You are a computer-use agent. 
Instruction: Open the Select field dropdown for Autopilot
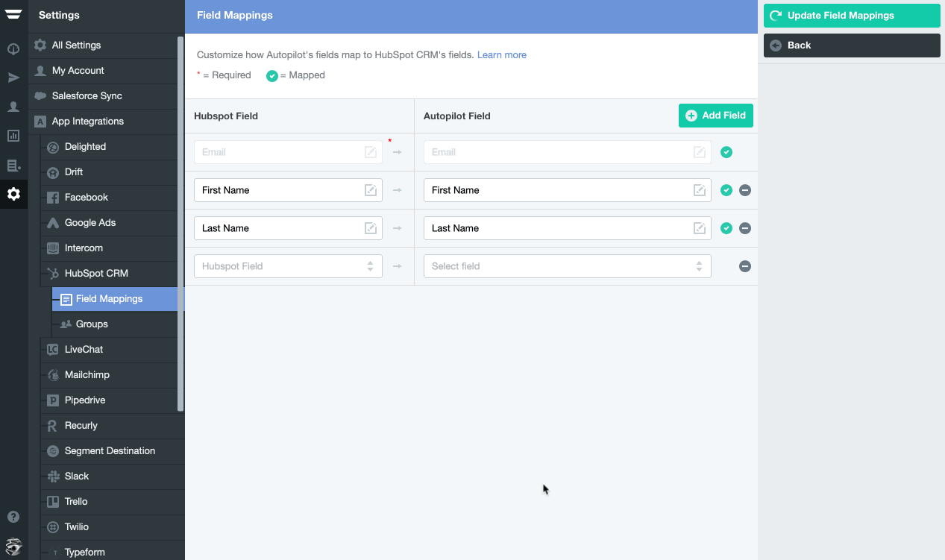click(567, 265)
